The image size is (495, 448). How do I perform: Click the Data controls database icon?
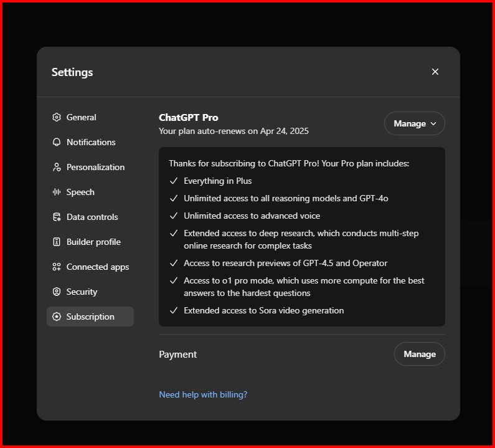tap(57, 217)
